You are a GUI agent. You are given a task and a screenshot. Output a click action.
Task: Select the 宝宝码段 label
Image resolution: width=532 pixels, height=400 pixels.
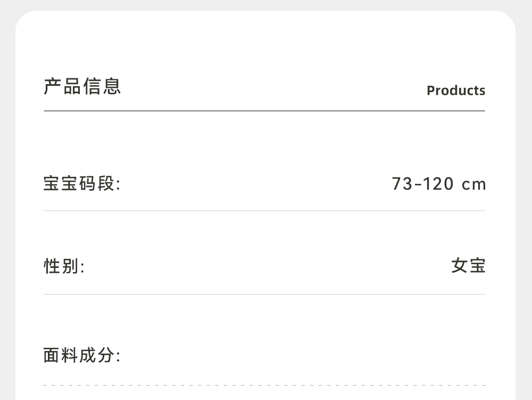[82, 184]
